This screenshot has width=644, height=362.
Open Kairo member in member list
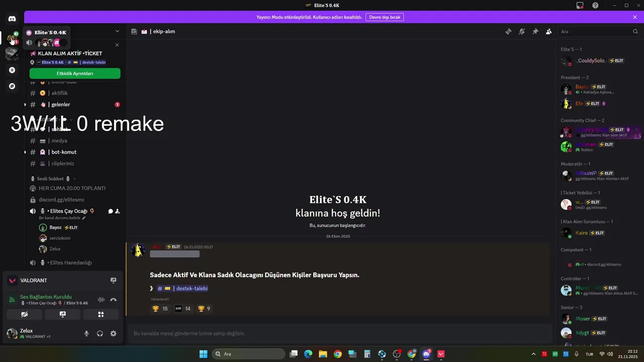[600, 233]
